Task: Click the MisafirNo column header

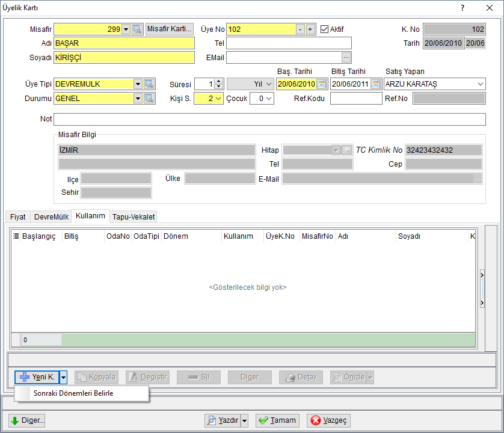Action: [x=317, y=236]
